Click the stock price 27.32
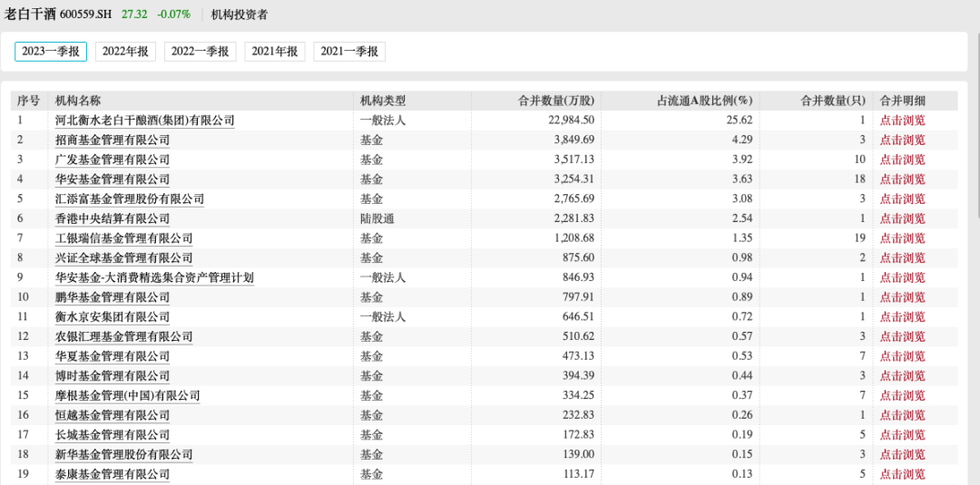This screenshot has width=980, height=485. (135, 15)
